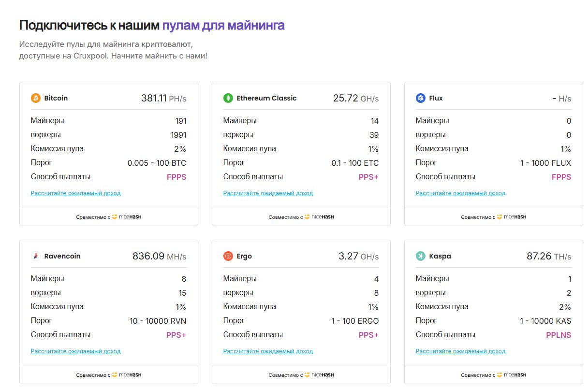Click the PPS+ payout method in Ergo card
This screenshot has height=387, width=588.
point(369,335)
